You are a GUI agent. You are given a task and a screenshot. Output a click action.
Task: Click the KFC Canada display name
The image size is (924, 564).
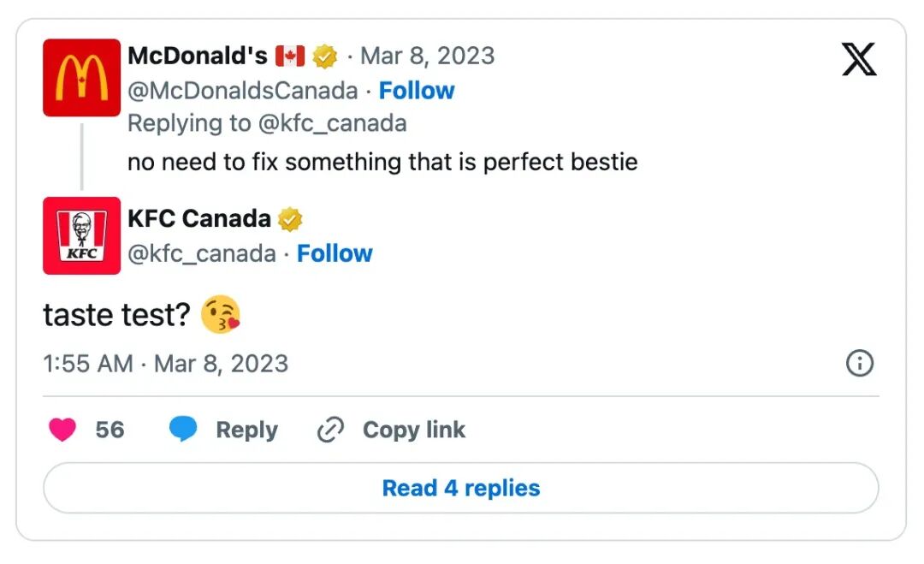199,219
